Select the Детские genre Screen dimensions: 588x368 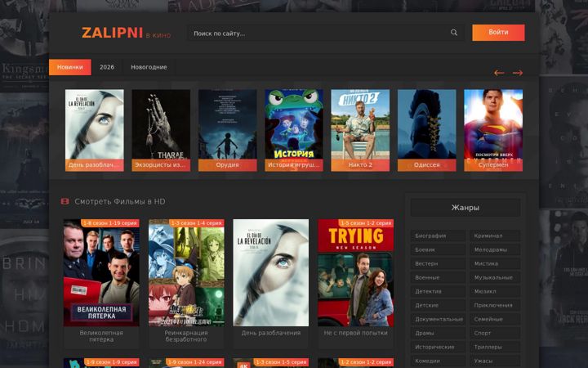pos(438,305)
